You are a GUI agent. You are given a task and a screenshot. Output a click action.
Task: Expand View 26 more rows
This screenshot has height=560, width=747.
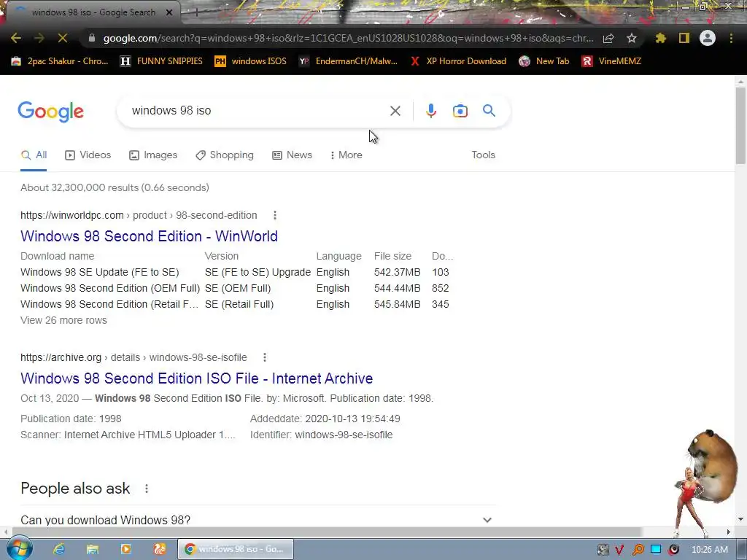coord(64,320)
